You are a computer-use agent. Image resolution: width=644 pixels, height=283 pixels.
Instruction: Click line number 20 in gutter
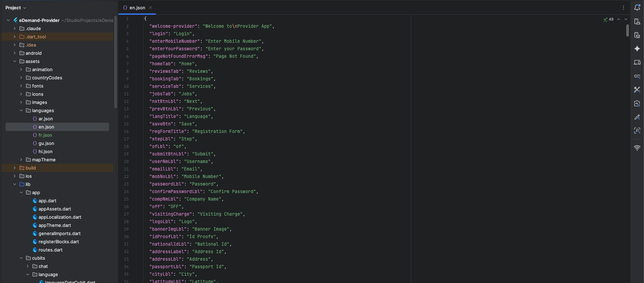point(126,162)
